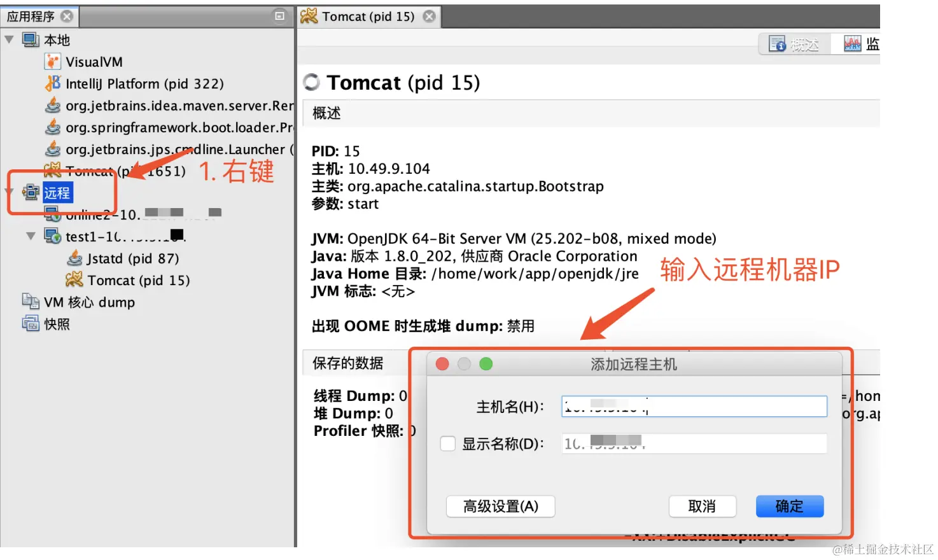Collapse the test1 remote host node
Image resolution: width=938 pixels, height=560 pixels.
tap(31, 236)
